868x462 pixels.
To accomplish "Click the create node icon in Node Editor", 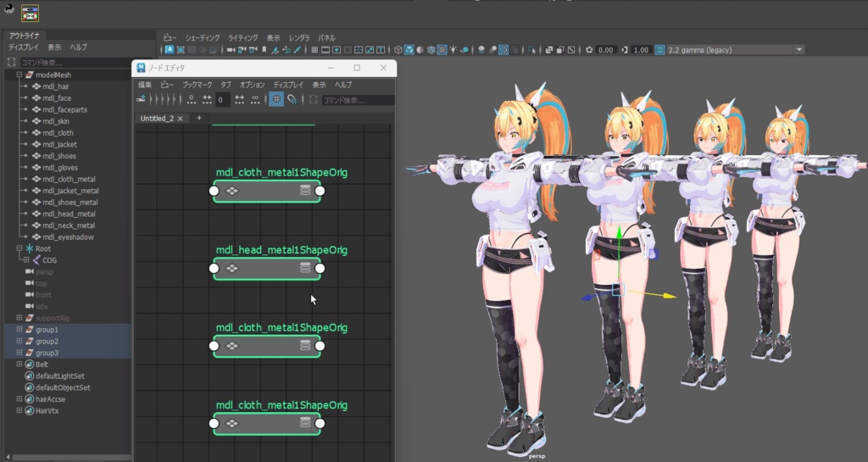I will [x=142, y=100].
